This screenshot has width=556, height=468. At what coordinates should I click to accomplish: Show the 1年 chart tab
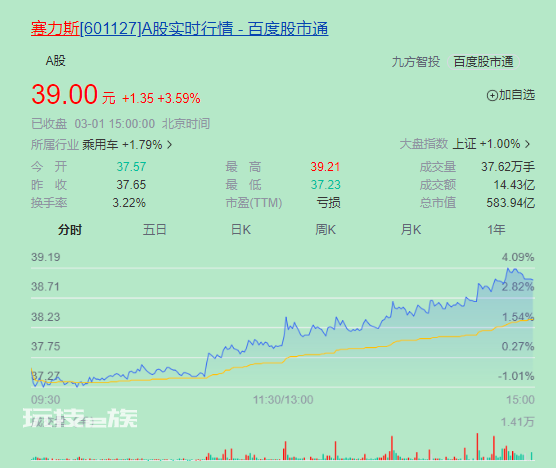[x=496, y=230]
